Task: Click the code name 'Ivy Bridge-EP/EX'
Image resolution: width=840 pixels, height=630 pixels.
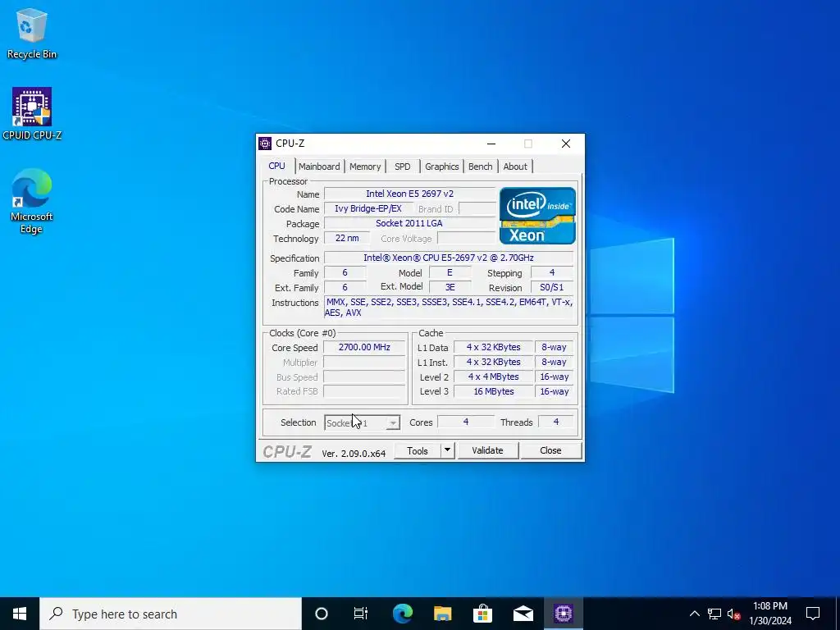Action: coord(368,209)
